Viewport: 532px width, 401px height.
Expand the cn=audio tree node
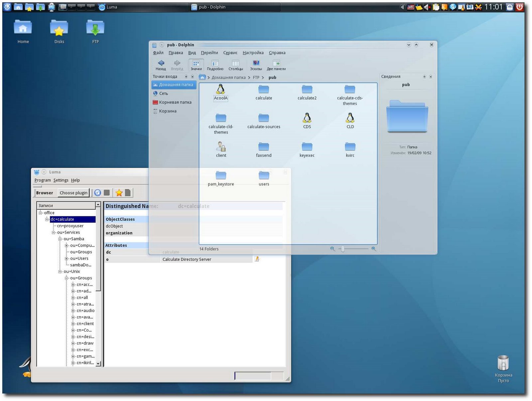73,311
